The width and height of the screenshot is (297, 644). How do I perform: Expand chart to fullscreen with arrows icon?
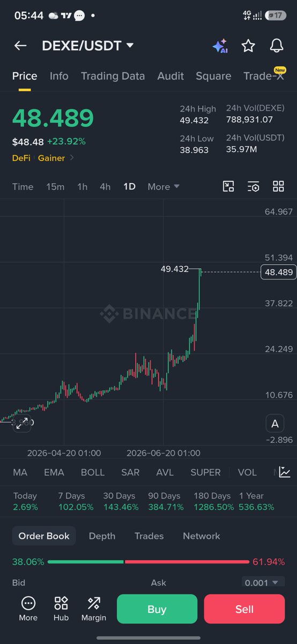click(x=22, y=423)
